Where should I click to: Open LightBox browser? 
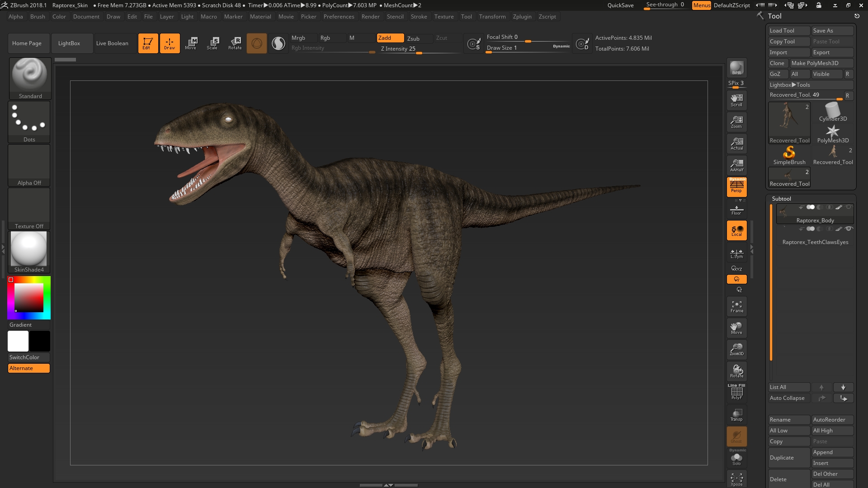pyautogui.click(x=72, y=43)
